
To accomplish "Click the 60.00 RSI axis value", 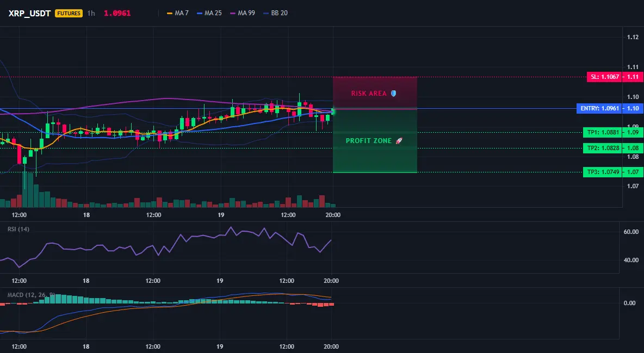I will coord(631,232).
